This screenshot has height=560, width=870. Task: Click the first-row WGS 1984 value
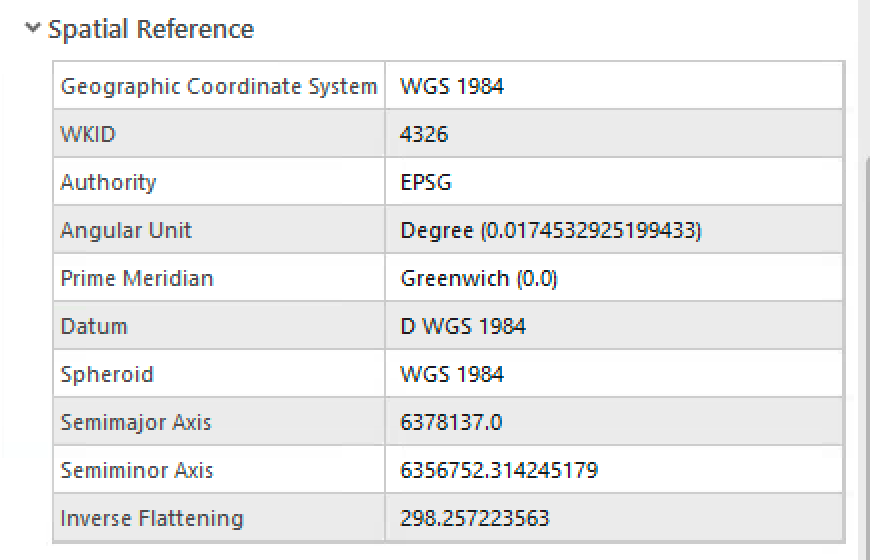coord(452,86)
